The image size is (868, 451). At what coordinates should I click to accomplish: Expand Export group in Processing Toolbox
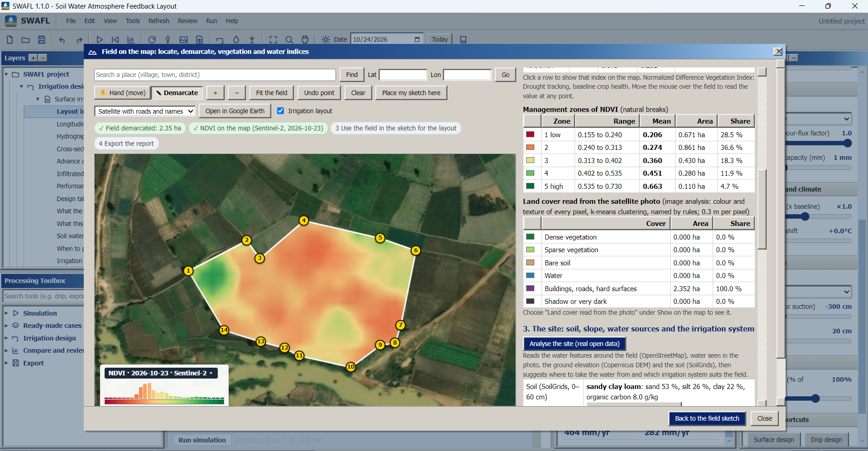[6, 363]
